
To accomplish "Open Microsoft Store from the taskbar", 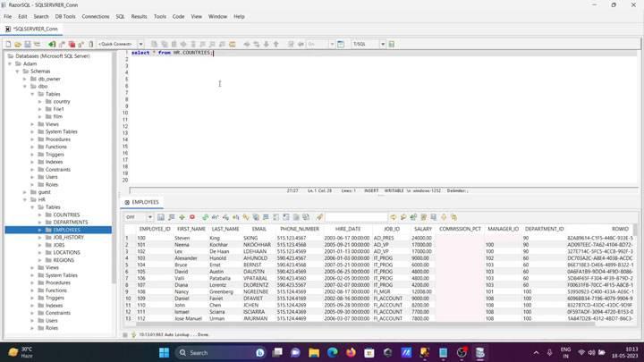I will (369, 352).
